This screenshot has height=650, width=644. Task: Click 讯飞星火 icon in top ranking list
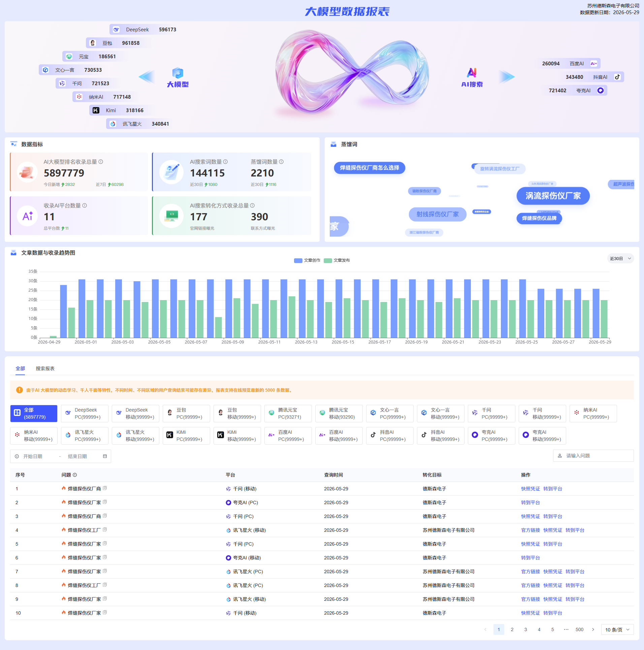(x=113, y=124)
